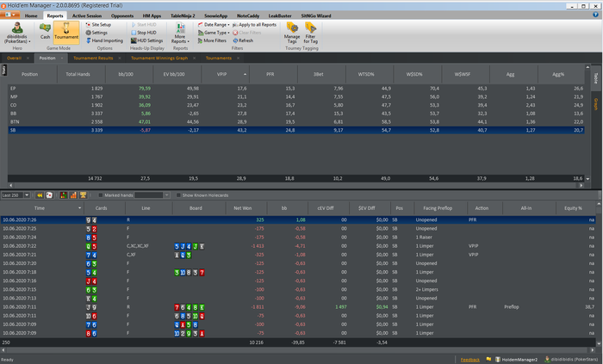Open HUD Settings
Viewport: 603px width, 364px height.
[x=146, y=40]
